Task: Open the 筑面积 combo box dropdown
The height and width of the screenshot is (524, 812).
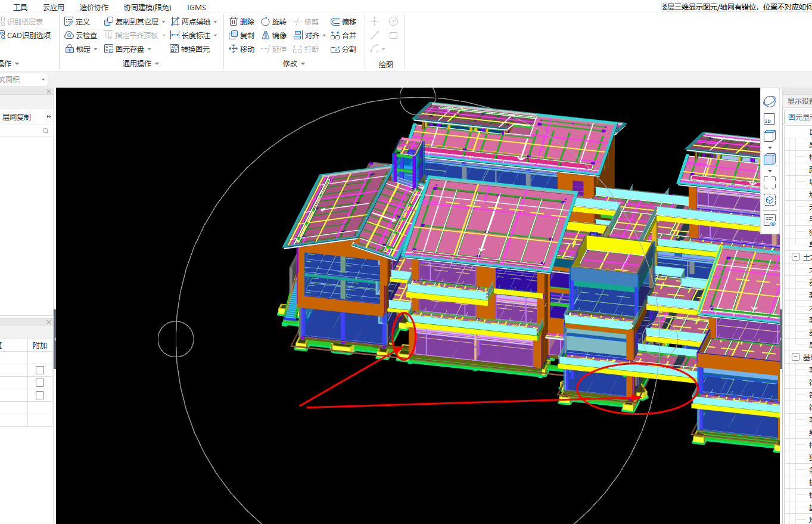Action: pos(43,79)
